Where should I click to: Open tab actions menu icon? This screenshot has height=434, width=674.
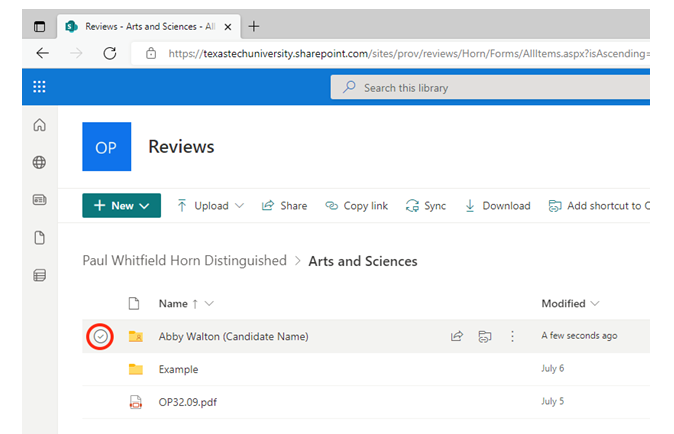tap(39, 27)
